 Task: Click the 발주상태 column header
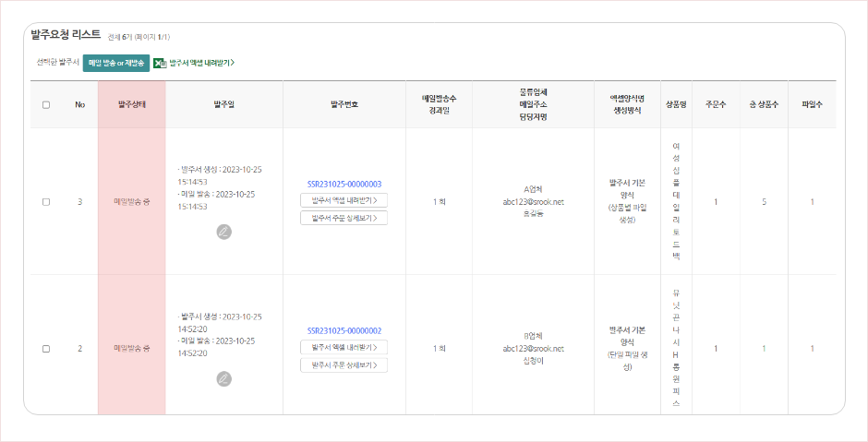[132, 104]
